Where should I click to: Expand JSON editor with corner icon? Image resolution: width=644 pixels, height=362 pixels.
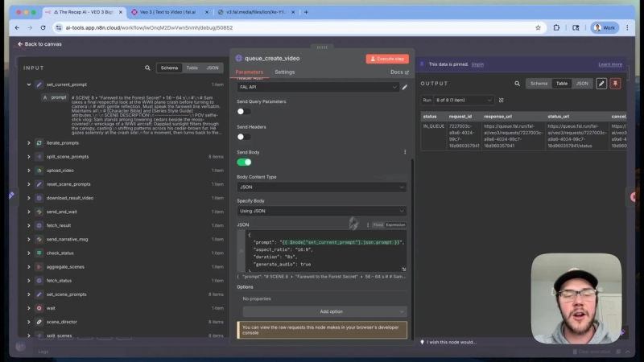404,269
